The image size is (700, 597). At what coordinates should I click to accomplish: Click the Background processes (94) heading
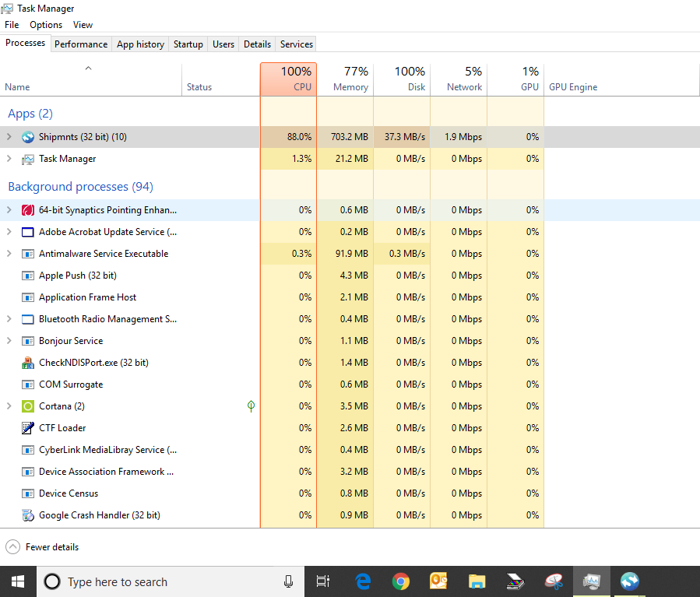click(81, 187)
